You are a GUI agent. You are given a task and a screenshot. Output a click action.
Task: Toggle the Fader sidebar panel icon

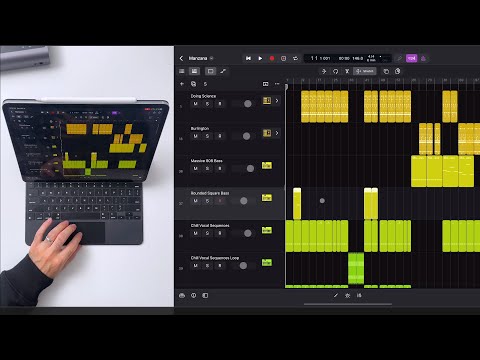point(205,295)
